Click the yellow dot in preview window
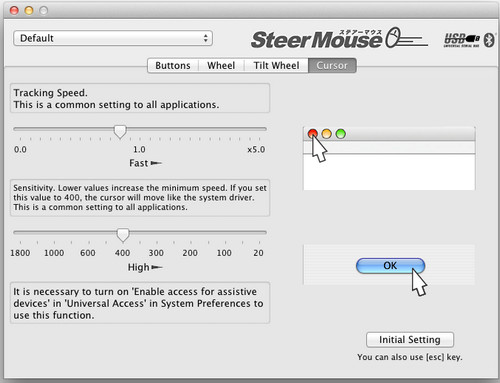 click(327, 134)
